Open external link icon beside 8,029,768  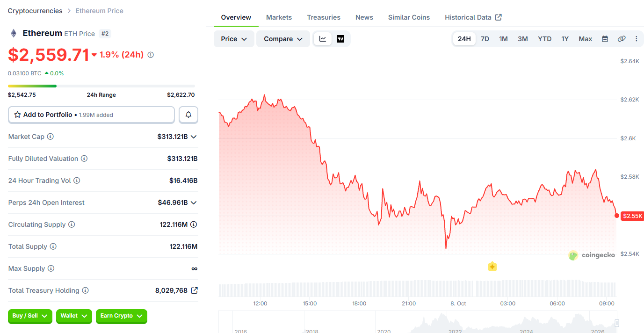[194, 290]
